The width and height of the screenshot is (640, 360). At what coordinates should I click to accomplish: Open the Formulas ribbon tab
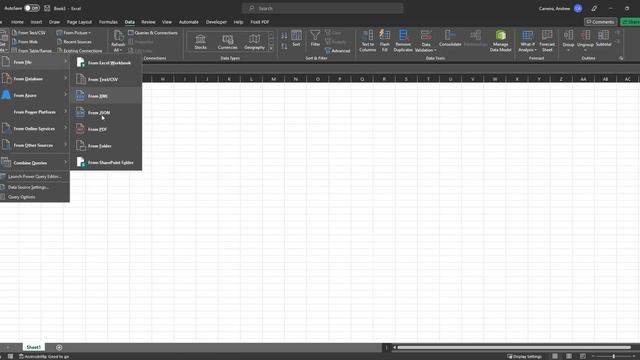pos(108,22)
